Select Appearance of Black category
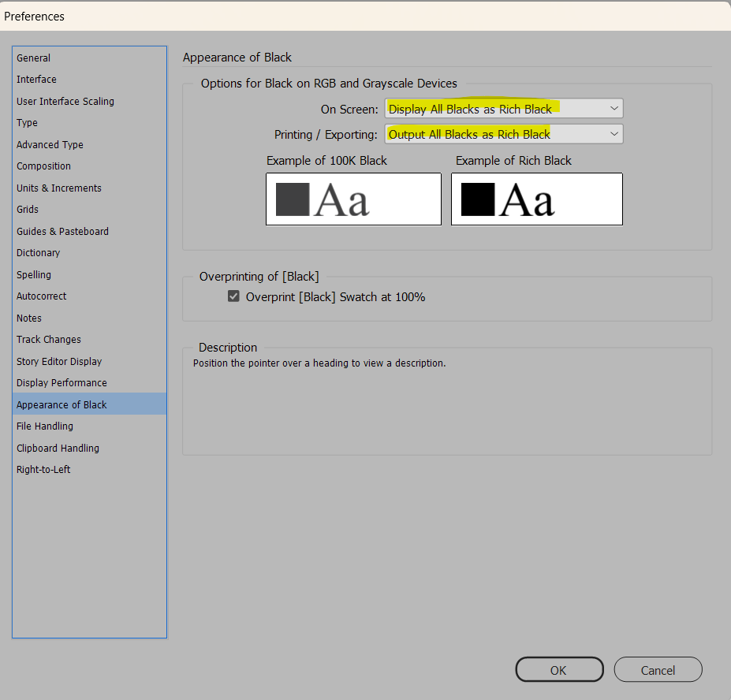 (x=89, y=404)
